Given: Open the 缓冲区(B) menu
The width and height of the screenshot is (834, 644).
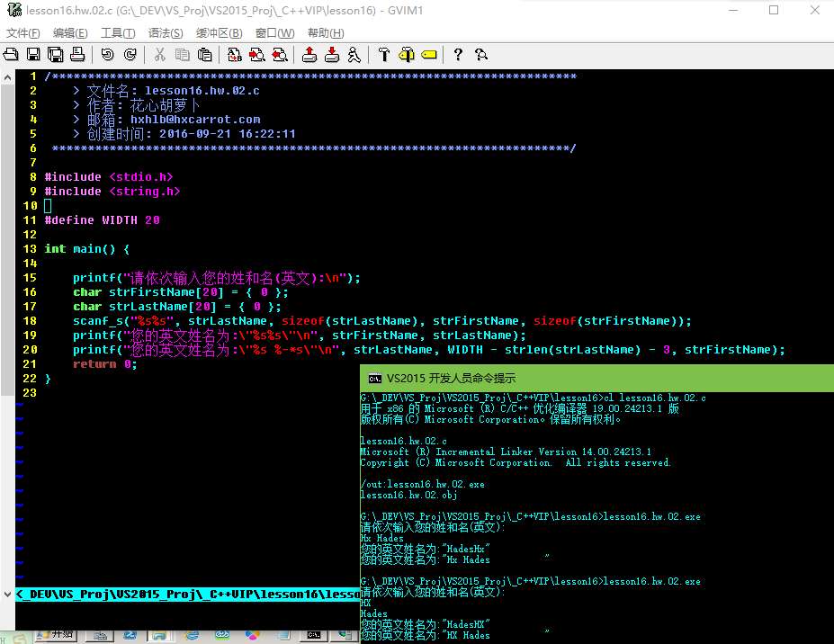Looking at the screenshot, I should 220,33.
